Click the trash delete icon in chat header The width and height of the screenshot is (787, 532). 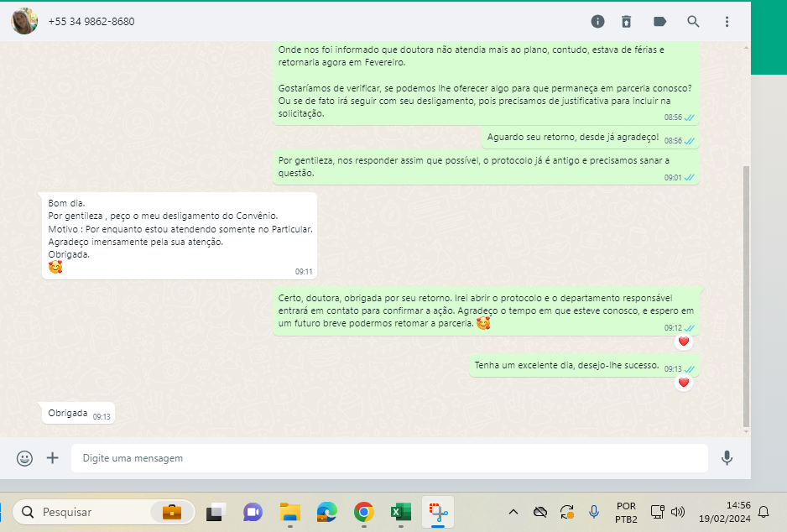click(627, 22)
